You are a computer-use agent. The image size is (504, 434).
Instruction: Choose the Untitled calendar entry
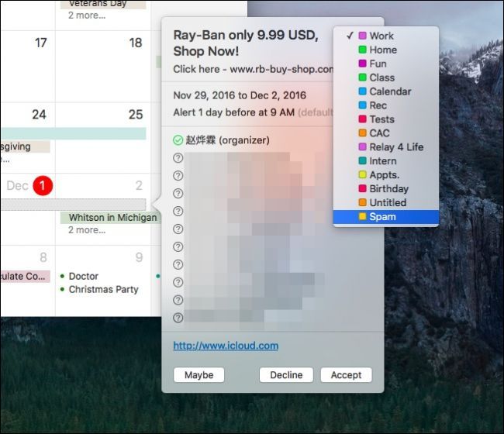point(385,202)
